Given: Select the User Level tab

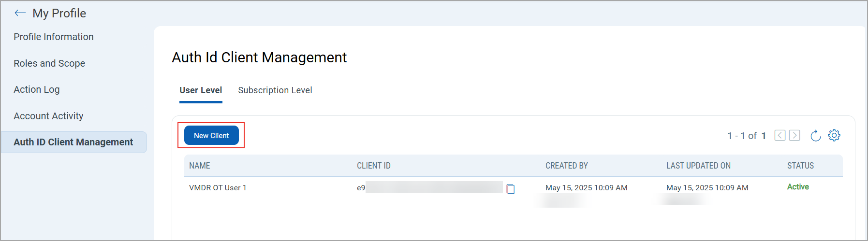Looking at the screenshot, I should pyautogui.click(x=201, y=90).
